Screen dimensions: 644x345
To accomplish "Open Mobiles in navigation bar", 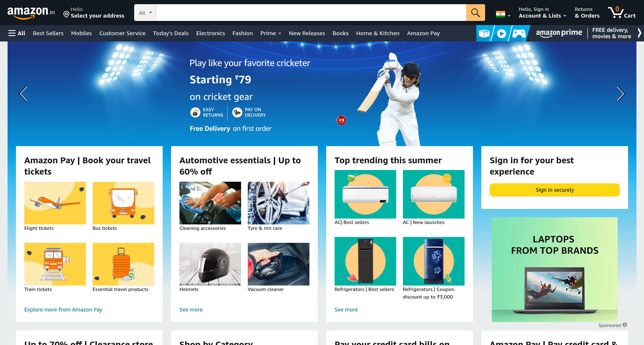I will [x=81, y=33].
